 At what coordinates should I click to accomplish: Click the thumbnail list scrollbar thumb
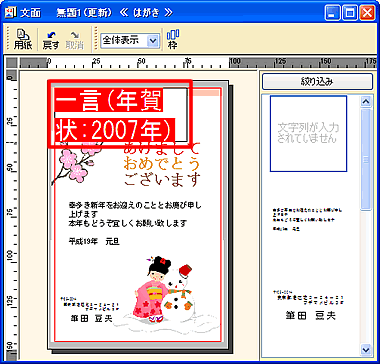tap(366, 159)
